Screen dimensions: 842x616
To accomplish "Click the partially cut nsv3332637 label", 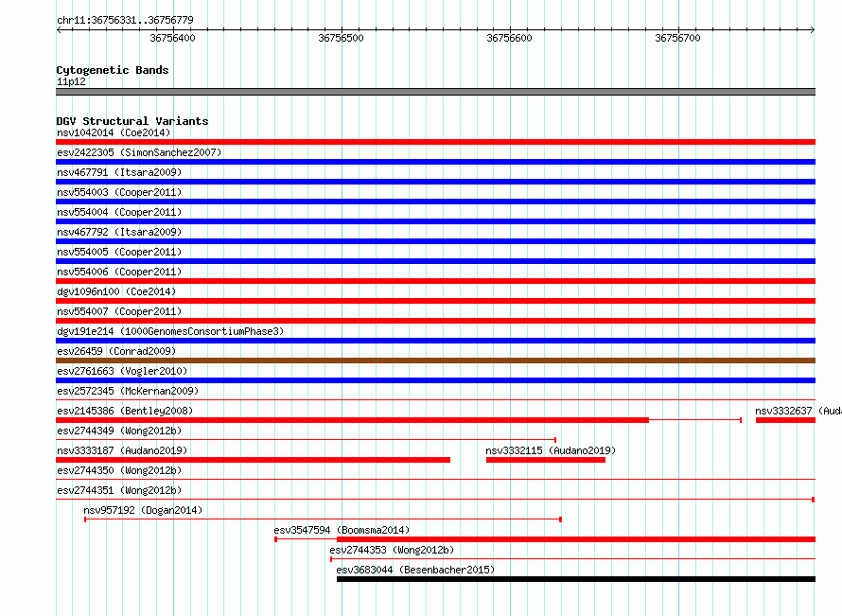I will 798,411.
